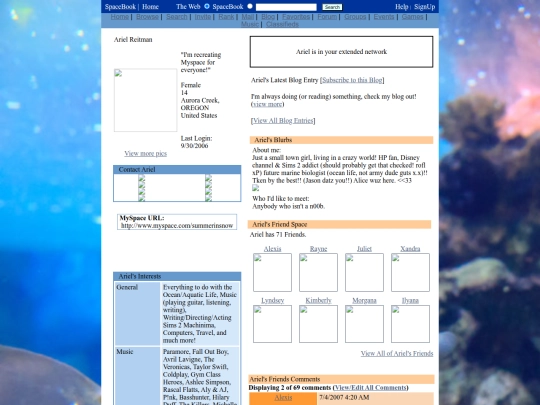Open the Help link in header
The width and height of the screenshot is (540, 405).
[x=402, y=7]
